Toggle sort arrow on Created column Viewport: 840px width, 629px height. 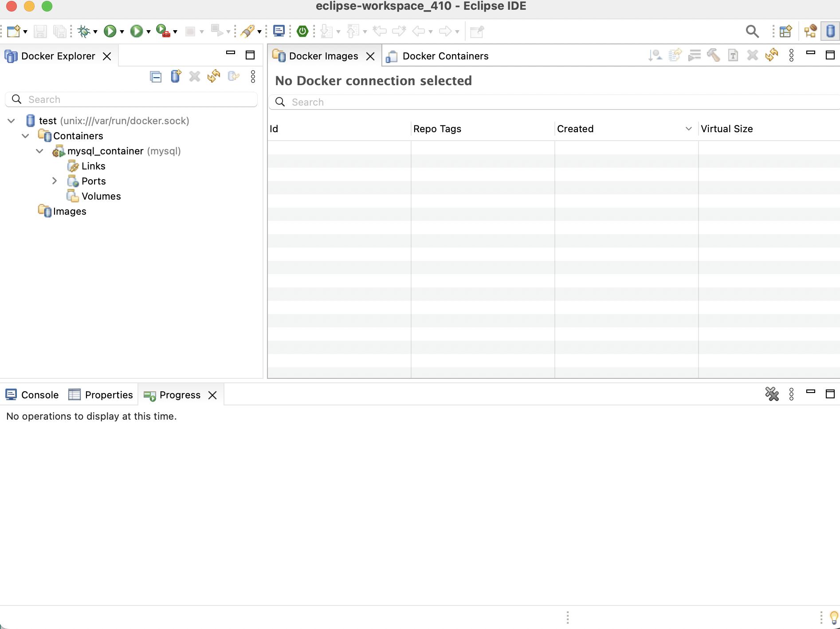688,129
